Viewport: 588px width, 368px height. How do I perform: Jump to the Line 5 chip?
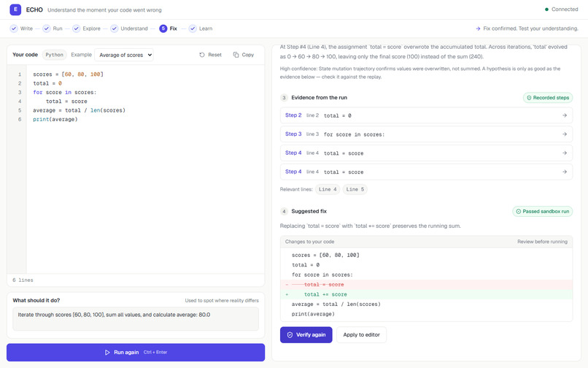click(355, 189)
